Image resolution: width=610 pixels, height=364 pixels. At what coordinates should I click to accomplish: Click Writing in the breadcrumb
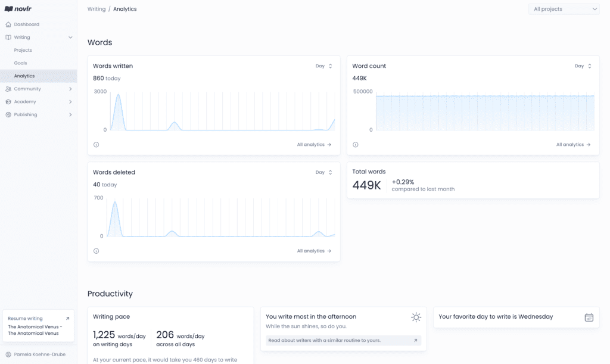point(97,9)
